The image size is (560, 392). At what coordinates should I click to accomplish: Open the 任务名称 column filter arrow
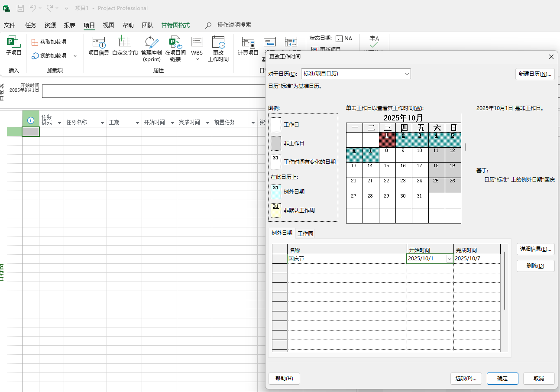tap(102, 123)
